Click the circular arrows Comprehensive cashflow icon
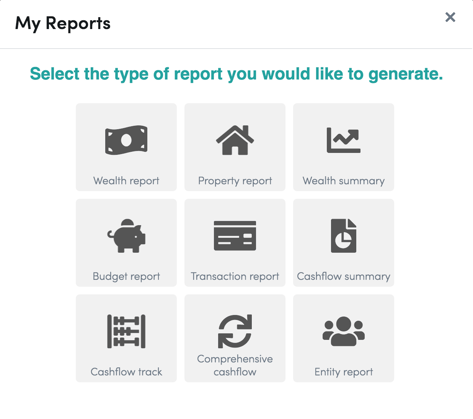473x419 pixels. tap(235, 331)
